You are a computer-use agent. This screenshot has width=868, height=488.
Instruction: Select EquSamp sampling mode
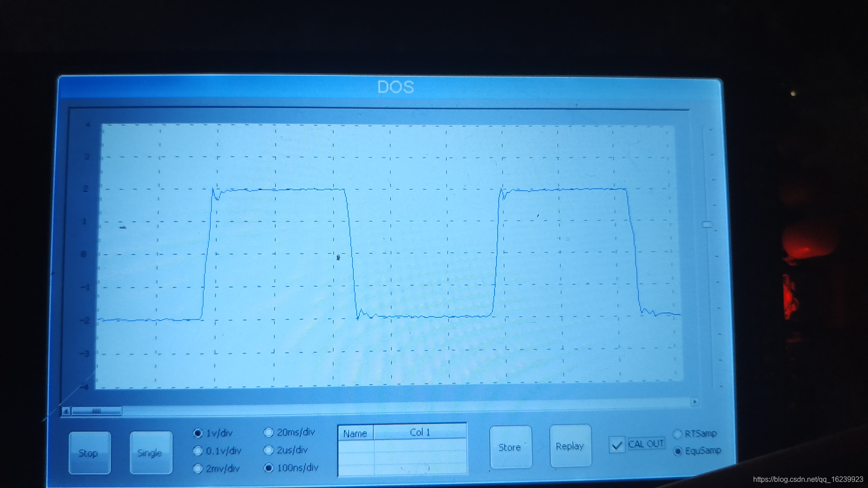(677, 451)
